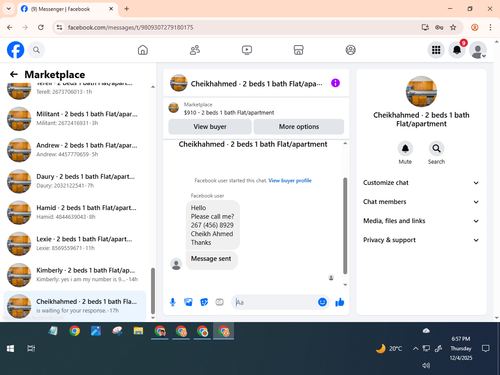
Task: Open the Kimberly conversation in list
Action: (x=75, y=275)
